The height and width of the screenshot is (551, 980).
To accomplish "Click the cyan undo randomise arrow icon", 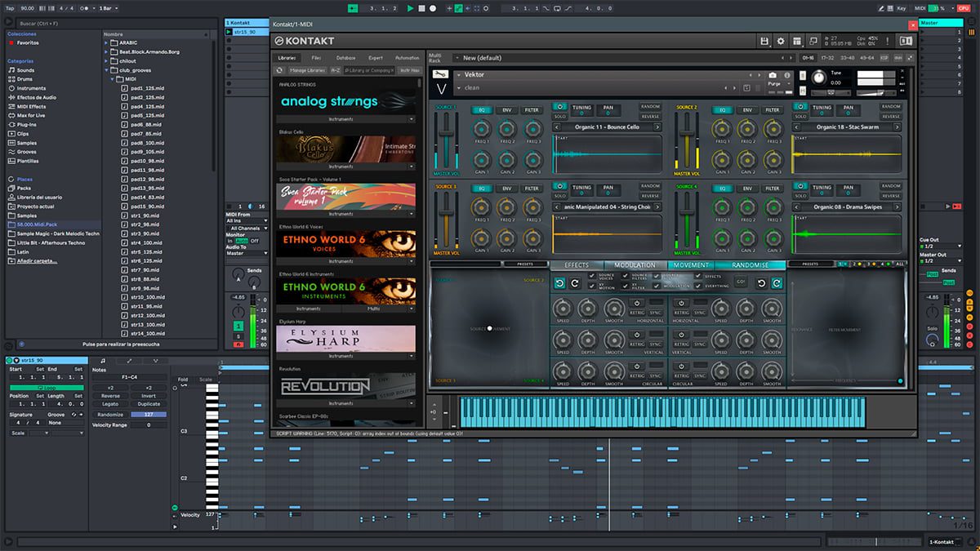I will pos(559,283).
